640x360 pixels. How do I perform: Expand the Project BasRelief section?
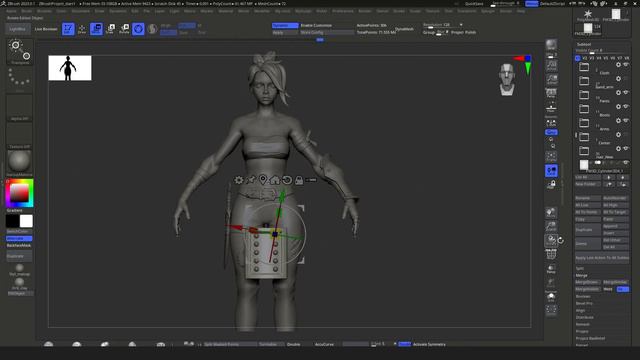pos(590,338)
